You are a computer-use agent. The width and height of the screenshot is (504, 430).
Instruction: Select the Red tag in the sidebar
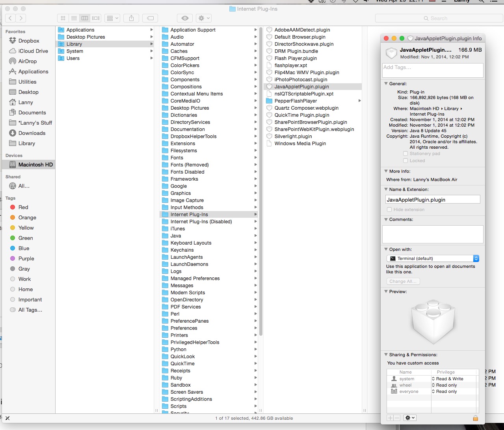(x=23, y=207)
